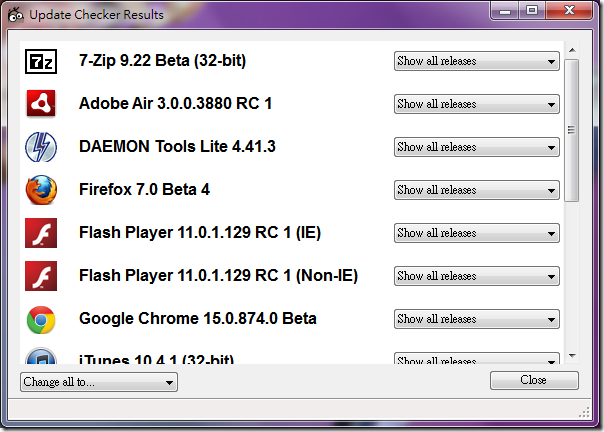Expand releases dropdown for Google Chrome Beta

click(476, 319)
